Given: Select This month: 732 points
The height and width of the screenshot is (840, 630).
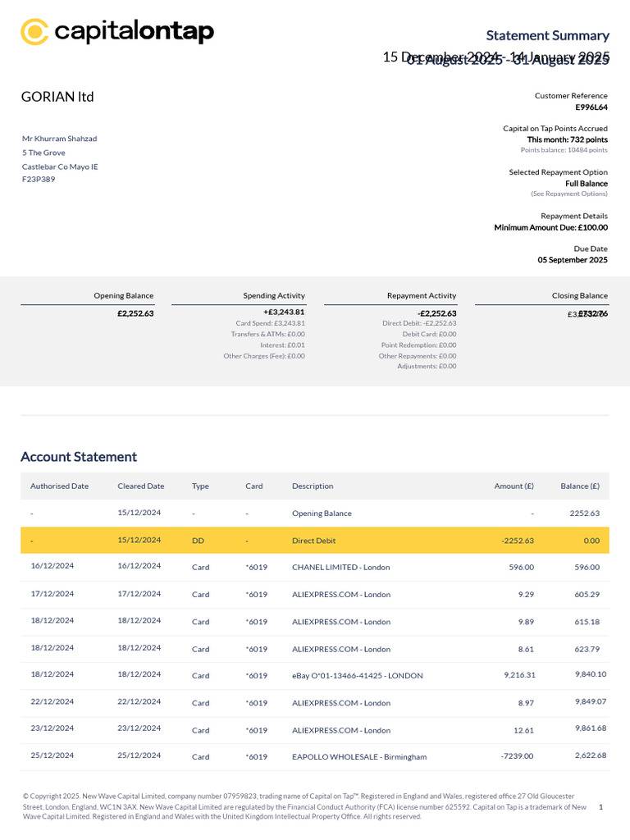Looking at the screenshot, I should pyautogui.click(x=568, y=139).
